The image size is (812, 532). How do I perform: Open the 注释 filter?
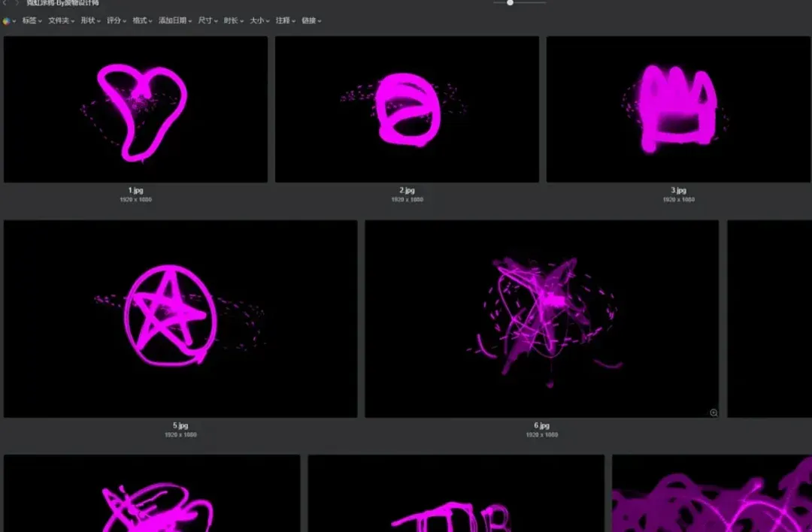click(286, 21)
